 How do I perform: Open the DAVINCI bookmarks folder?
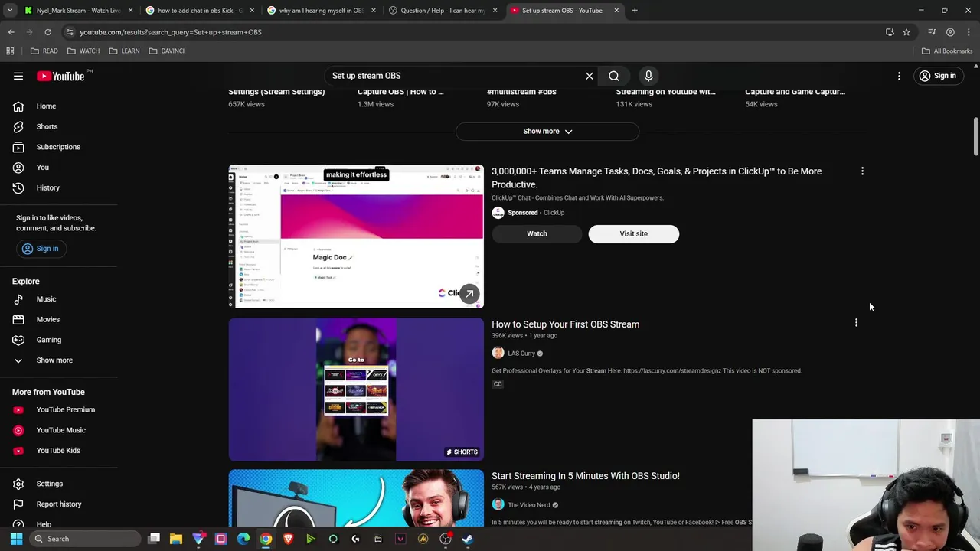(166, 51)
